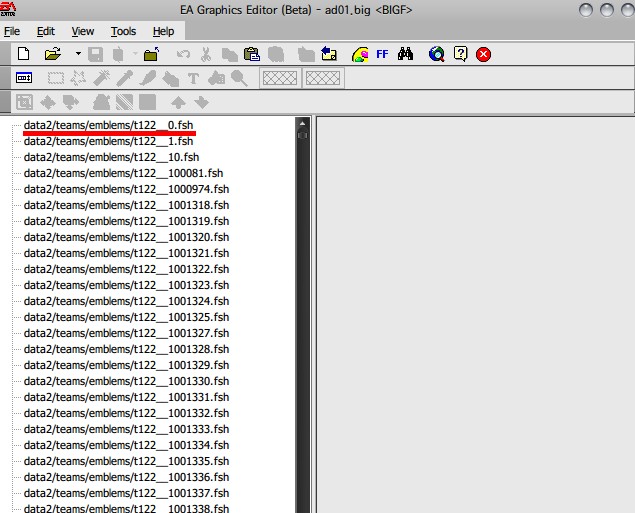Select t122__1001337.fsh tree entry
The image size is (635, 513).
point(126,493)
